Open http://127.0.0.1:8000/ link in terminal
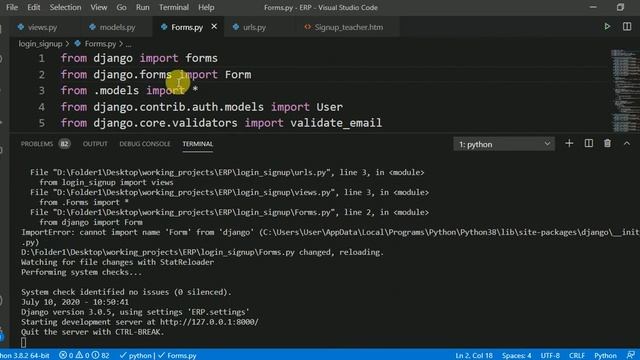The image size is (640, 360). click(209, 322)
